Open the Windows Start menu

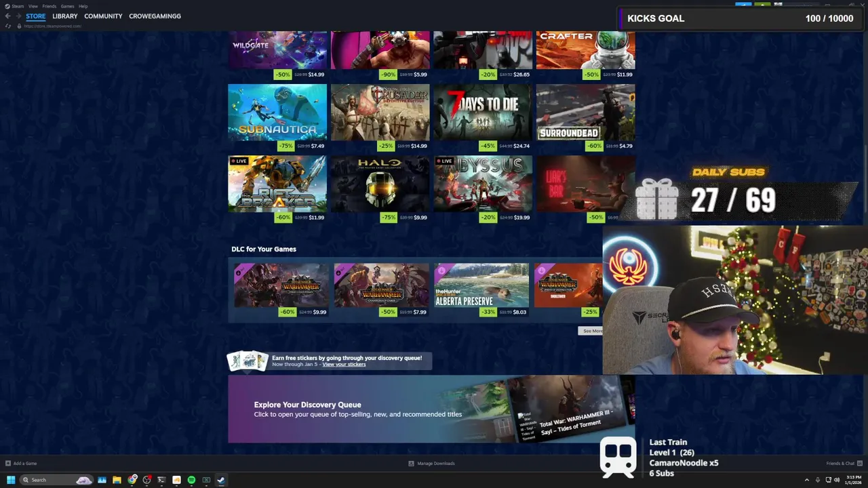point(11,480)
